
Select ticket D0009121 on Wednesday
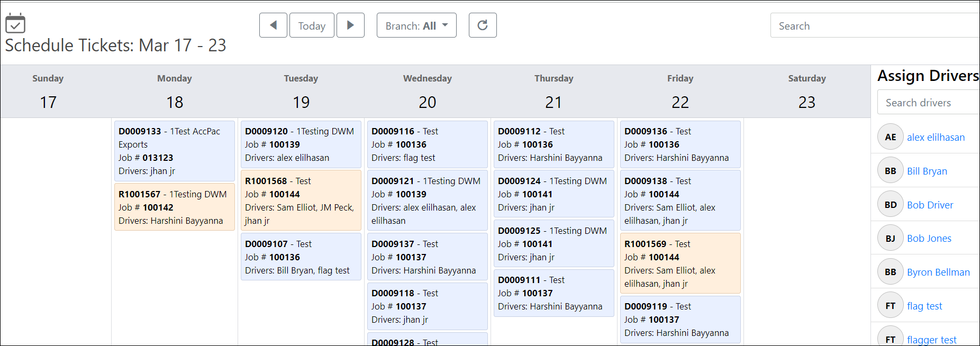[x=427, y=201]
